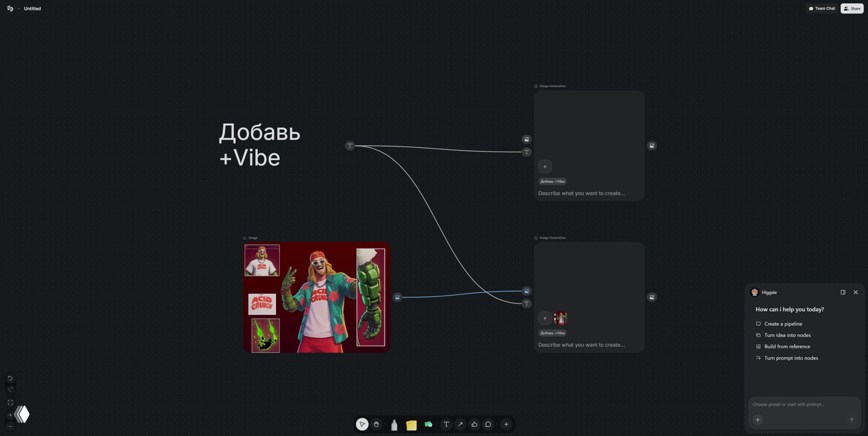This screenshot has height=436, width=868.
Task: Pick the marker drawing tool
Action: 394,425
